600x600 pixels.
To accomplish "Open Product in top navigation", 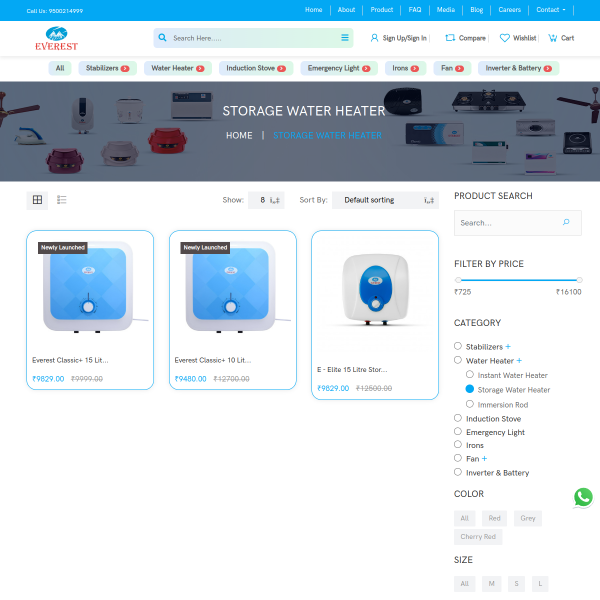I will point(382,10).
